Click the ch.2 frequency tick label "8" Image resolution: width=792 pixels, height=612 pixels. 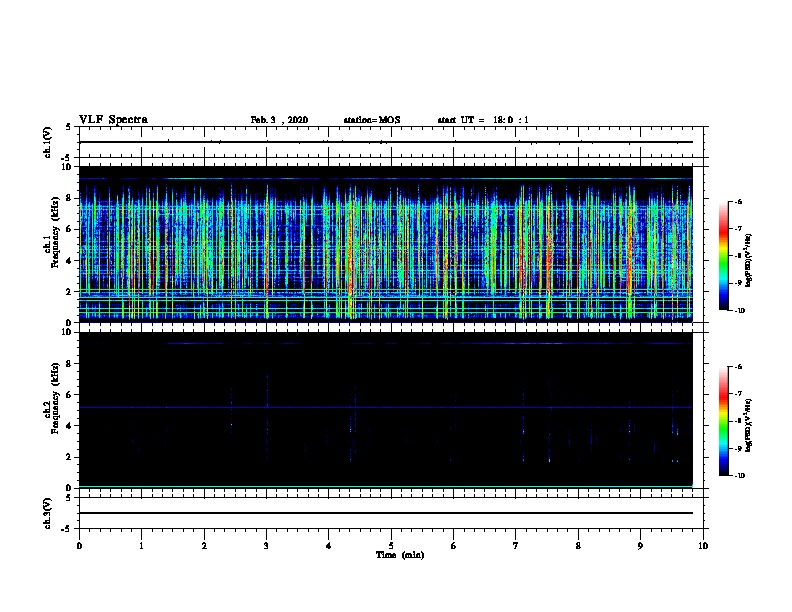(70, 364)
